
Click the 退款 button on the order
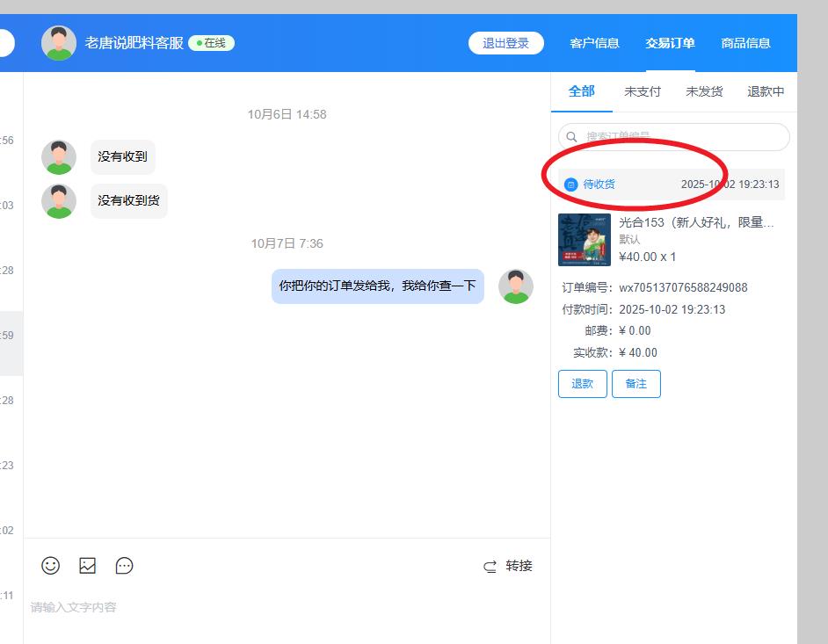(x=582, y=384)
